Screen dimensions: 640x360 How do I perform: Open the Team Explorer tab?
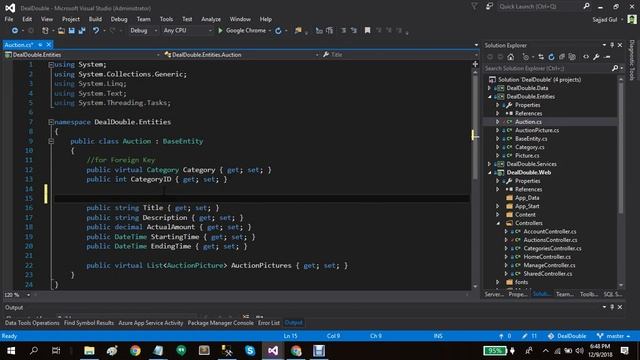coord(564,294)
